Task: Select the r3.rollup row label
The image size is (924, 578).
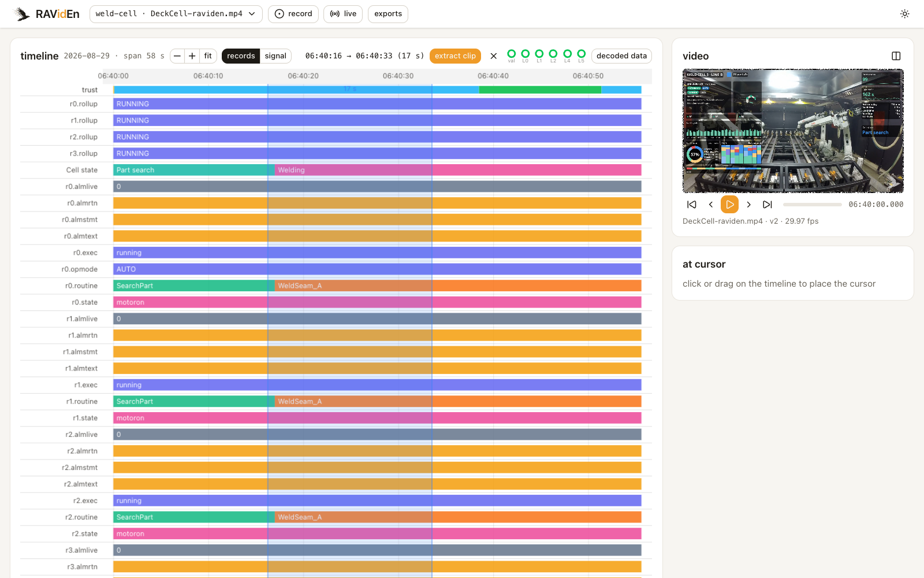Action: tap(84, 154)
